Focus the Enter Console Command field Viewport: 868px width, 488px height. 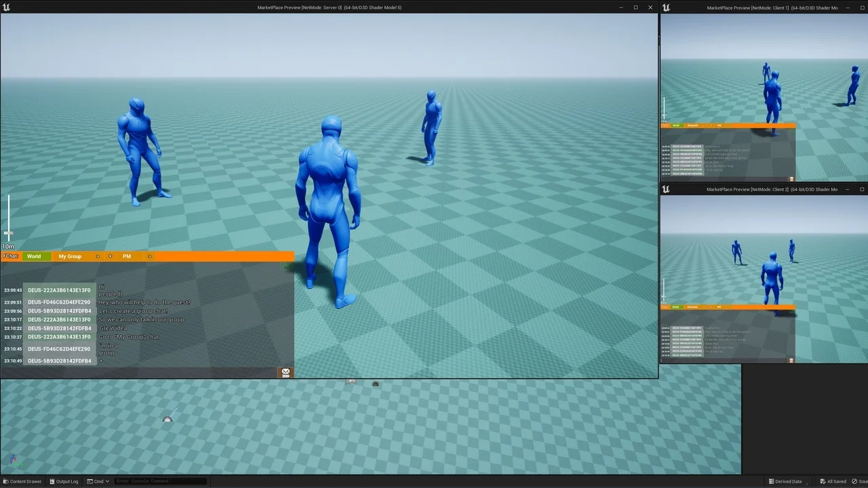(160, 481)
